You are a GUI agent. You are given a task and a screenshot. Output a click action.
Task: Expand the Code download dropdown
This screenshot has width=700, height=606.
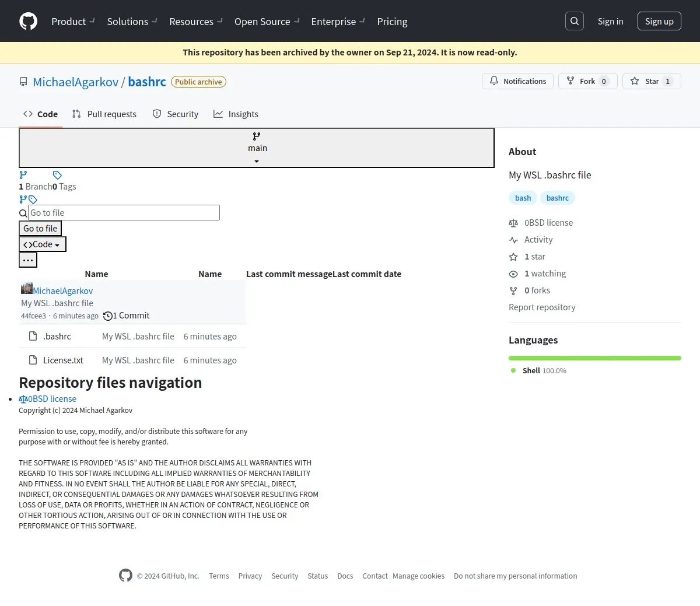(43, 244)
